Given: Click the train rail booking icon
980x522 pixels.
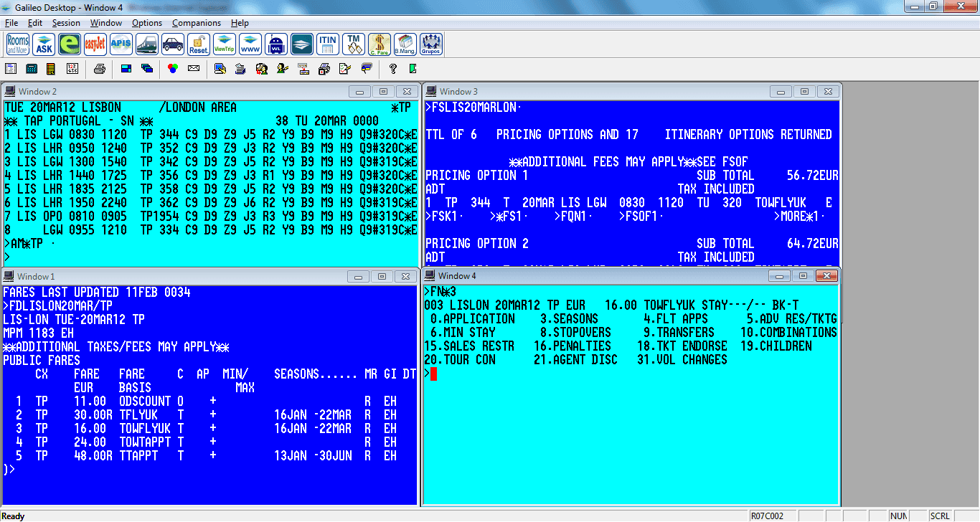Looking at the screenshot, I should pos(147,44).
